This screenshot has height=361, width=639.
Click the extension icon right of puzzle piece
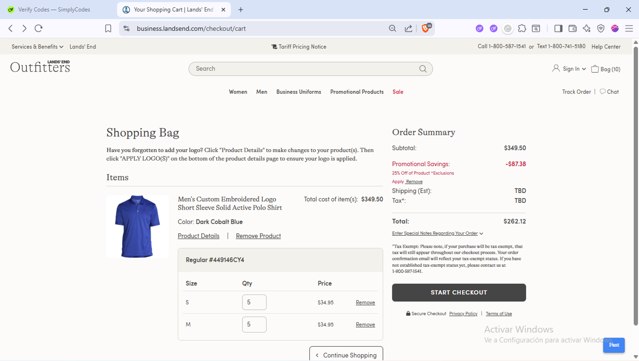pos(536,28)
